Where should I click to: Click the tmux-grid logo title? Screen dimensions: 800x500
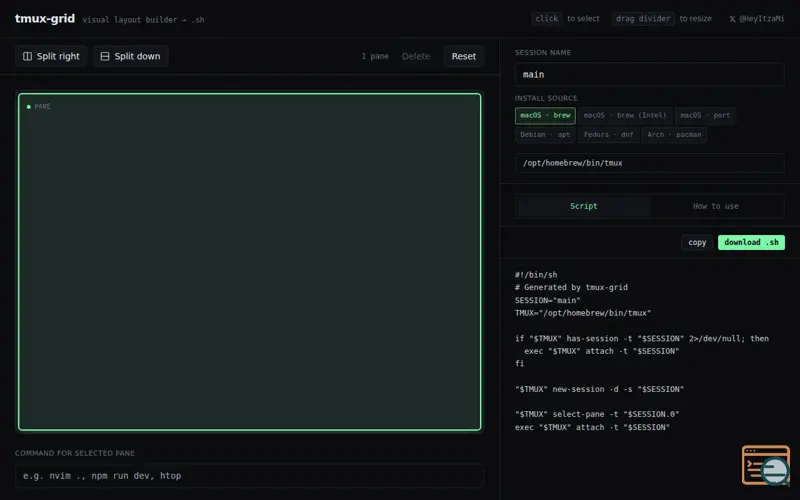pyautogui.click(x=45, y=19)
